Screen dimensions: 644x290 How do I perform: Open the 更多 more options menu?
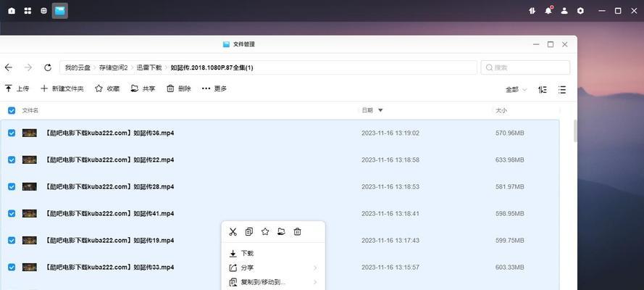tap(214, 88)
